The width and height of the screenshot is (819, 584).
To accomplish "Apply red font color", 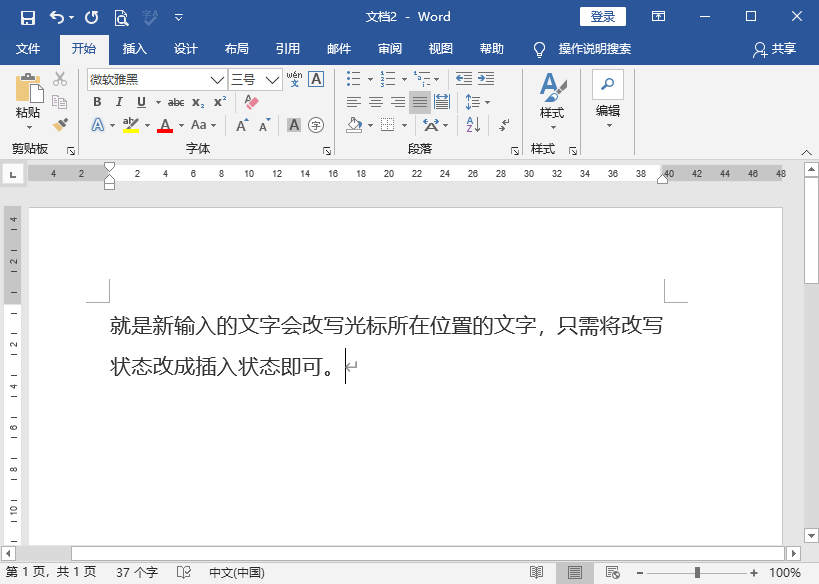I will 165,125.
